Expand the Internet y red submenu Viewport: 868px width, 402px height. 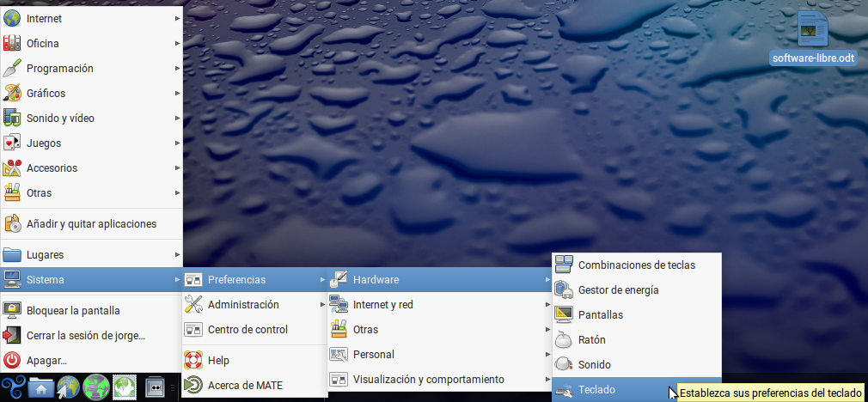point(382,305)
